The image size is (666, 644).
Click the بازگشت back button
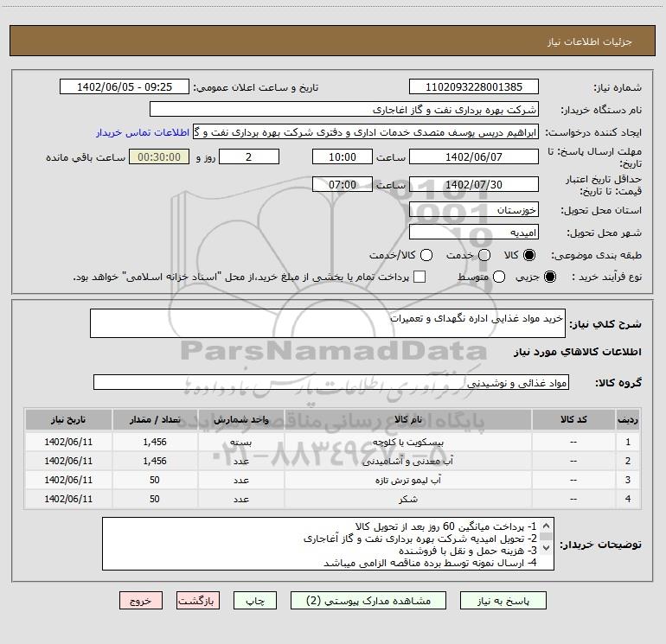pyautogui.click(x=198, y=601)
